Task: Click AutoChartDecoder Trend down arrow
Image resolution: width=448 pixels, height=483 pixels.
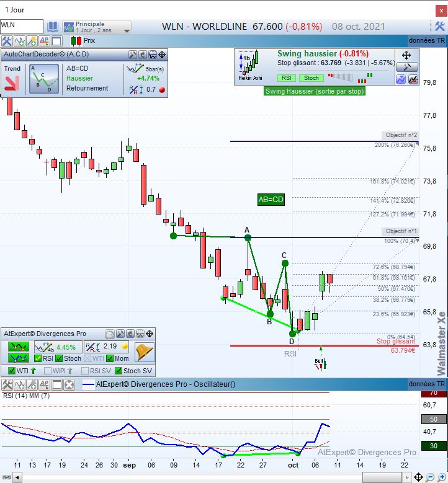Action: point(12,83)
